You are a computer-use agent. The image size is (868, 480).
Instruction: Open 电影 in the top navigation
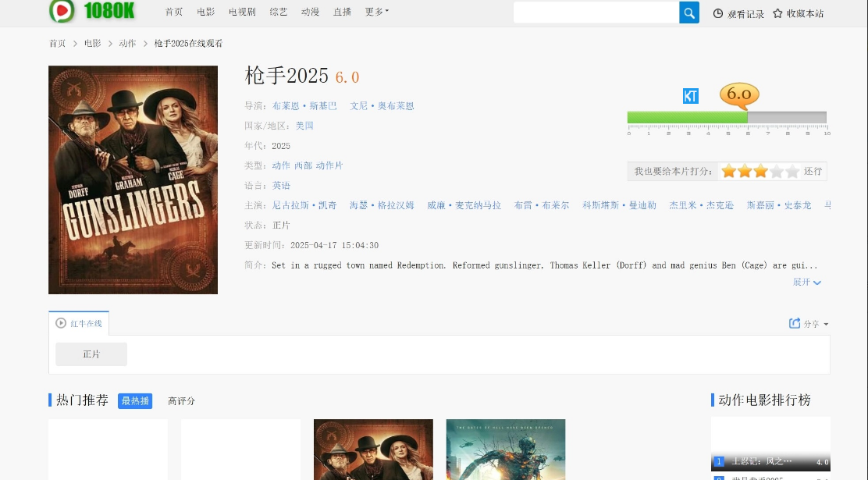tap(206, 12)
